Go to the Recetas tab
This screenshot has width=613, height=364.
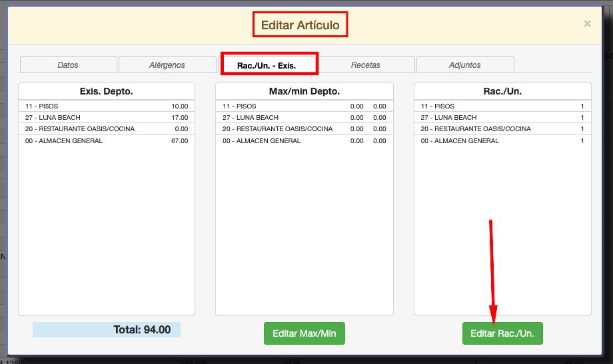click(x=365, y=65)
